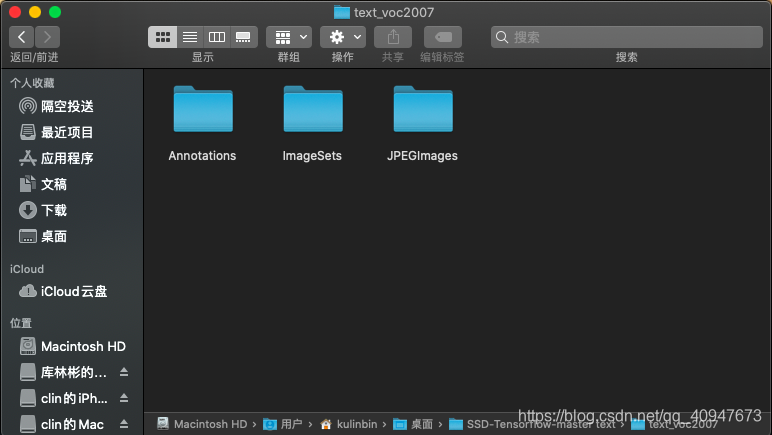Eject the 库林彬的… device

pos(124,372)
